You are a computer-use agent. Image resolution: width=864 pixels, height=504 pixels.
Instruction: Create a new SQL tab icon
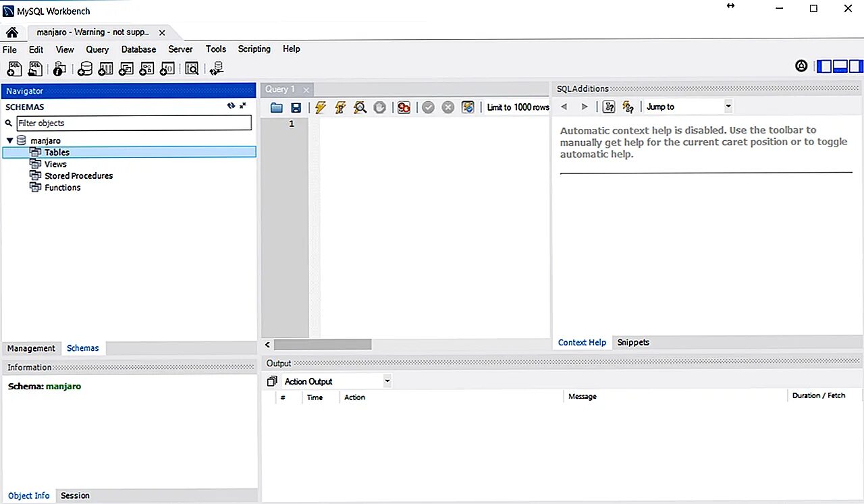click(x=14, y=69)
